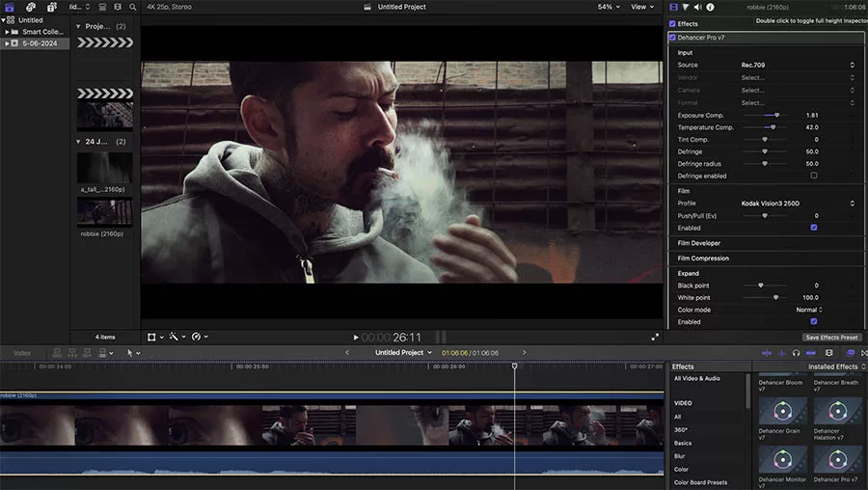
Task: Open the Color inspector icon
Action: [x=687, y=7]
